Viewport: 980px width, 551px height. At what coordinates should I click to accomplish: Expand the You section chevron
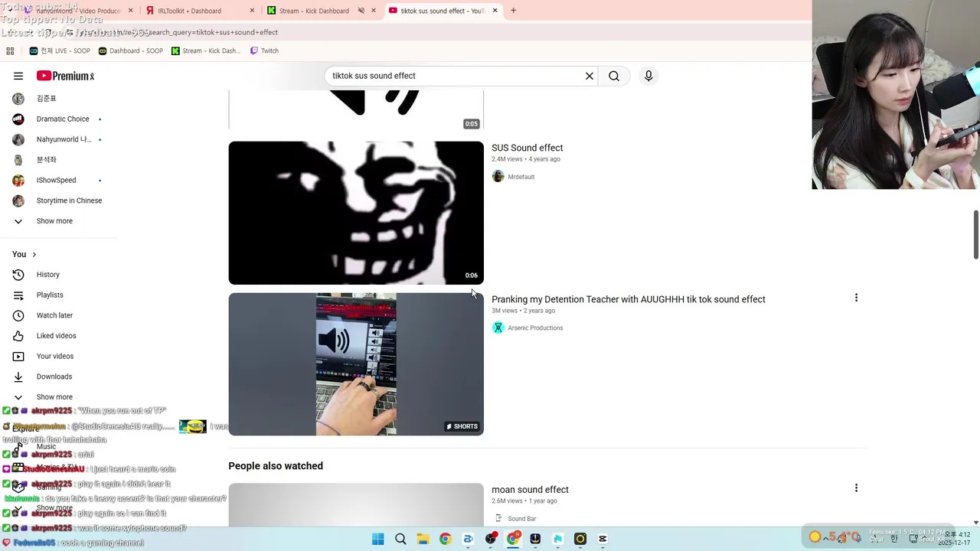coord(34,254)
